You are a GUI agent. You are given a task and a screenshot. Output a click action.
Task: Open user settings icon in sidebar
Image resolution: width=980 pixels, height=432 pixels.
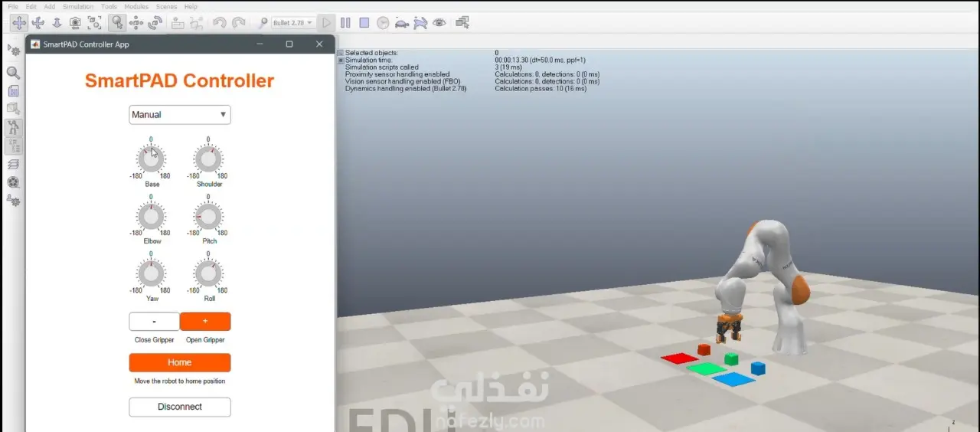(13, 201)
